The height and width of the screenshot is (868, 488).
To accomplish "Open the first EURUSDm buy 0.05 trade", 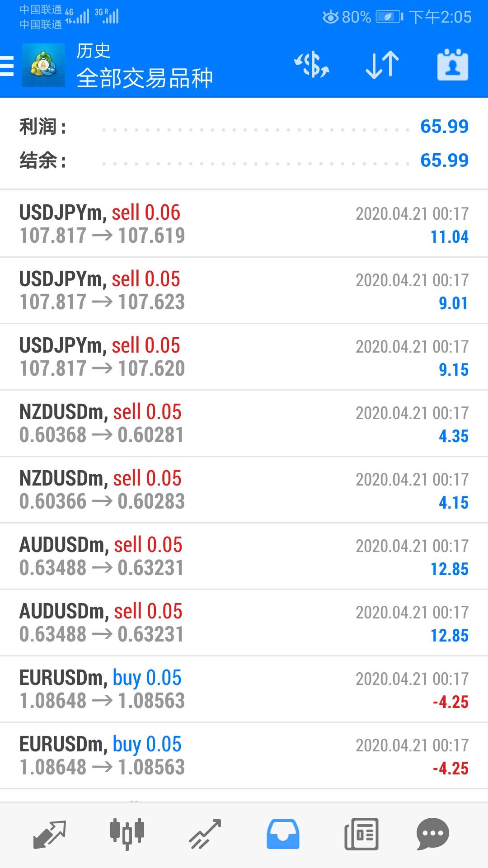I will click(244, 689).
